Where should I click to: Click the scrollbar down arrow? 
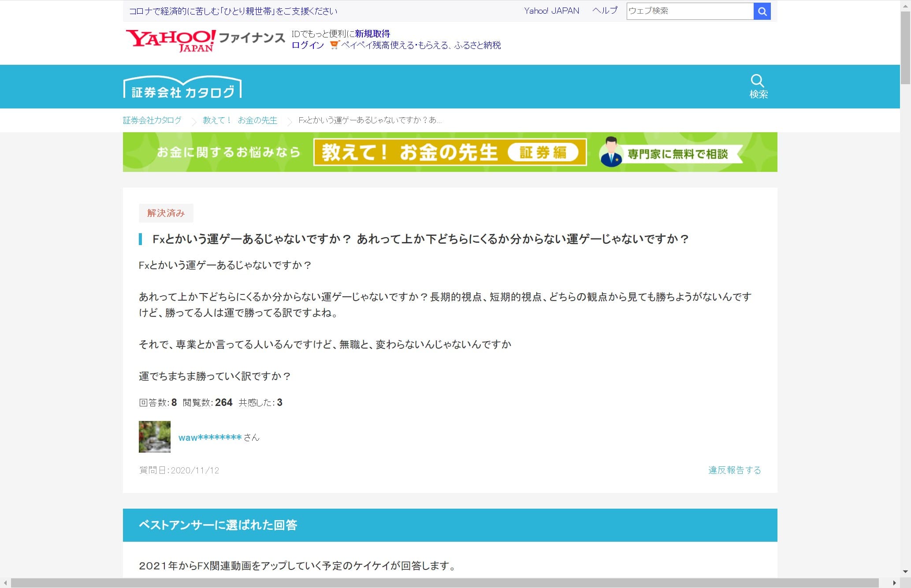[905, 572]
